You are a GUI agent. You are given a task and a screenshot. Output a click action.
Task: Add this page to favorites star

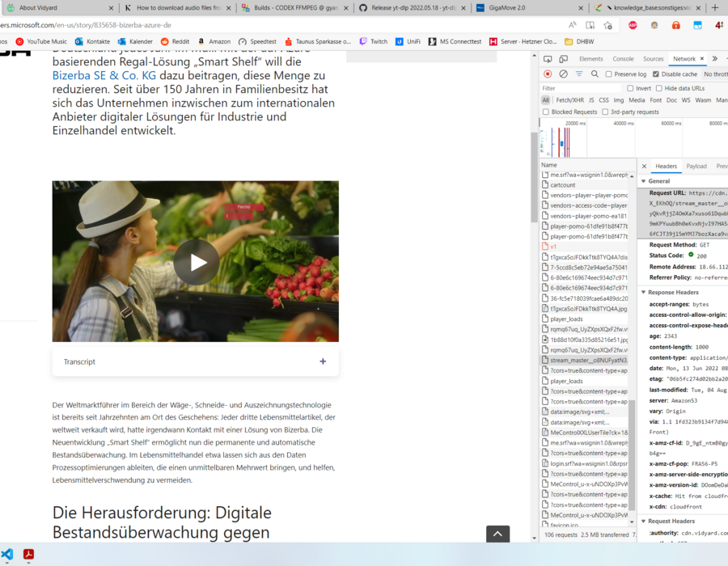(x=607, y=25)
